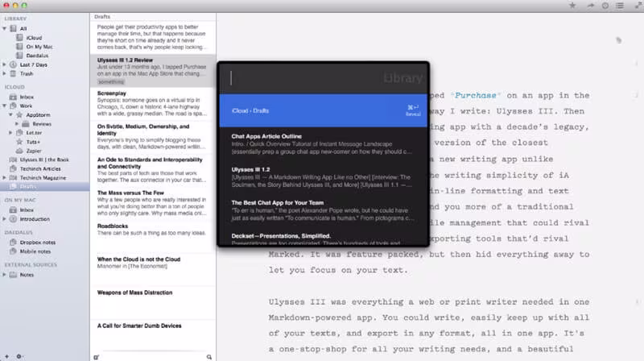The width and height of the screenshot is (644, 361).
Task: Collapse the All library group
Action: (5, 28)
